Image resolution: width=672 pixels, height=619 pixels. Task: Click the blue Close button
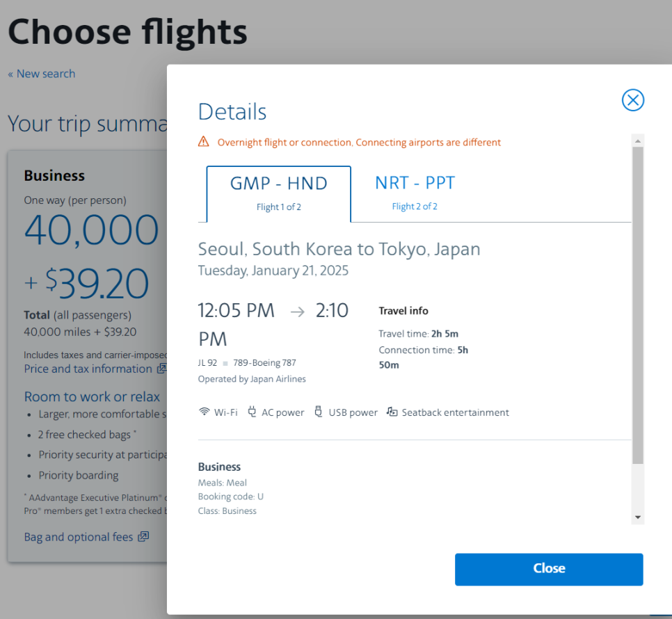pos(549,570)
